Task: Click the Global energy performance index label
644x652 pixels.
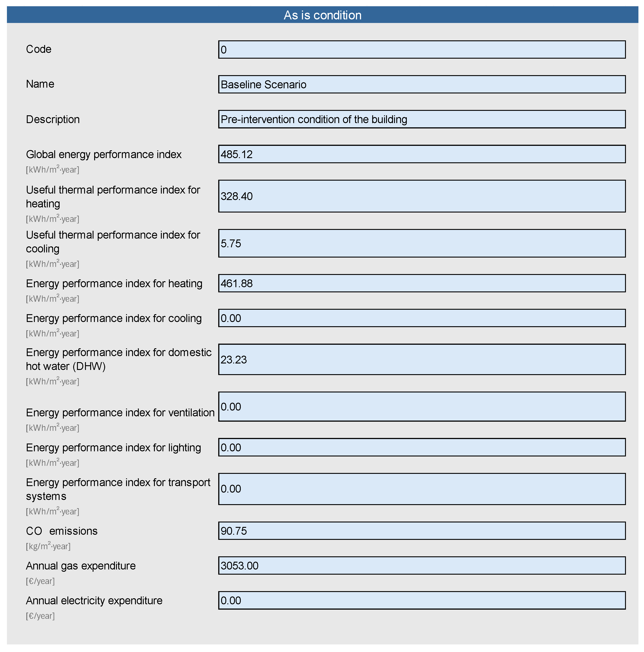Action: pyautogui.click(x=104, y=155)
